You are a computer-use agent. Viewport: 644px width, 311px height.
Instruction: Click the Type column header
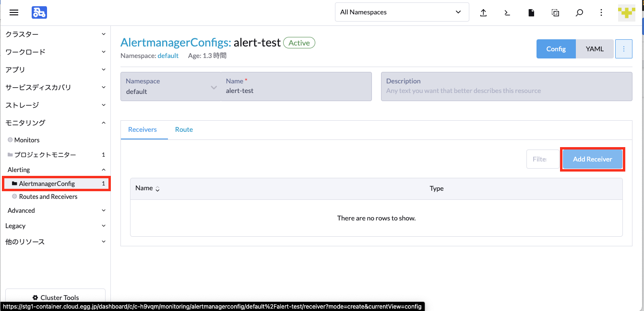pyautogui.click(x=437, y=188)
